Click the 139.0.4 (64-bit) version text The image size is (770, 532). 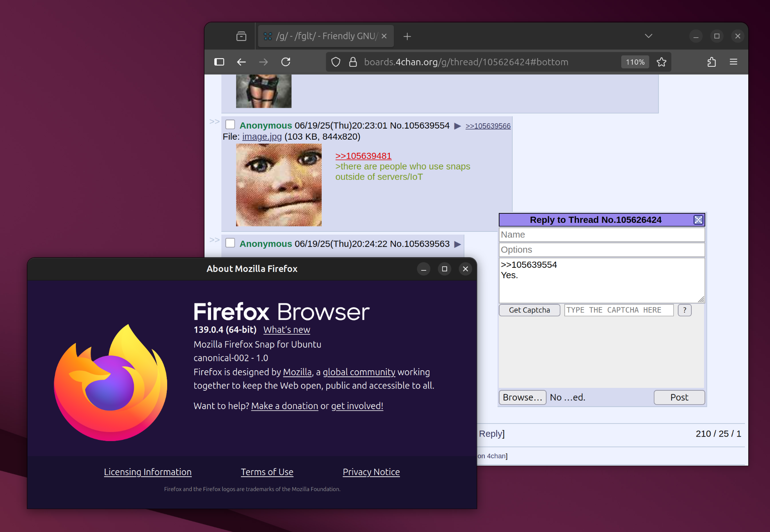pos(225,330)
